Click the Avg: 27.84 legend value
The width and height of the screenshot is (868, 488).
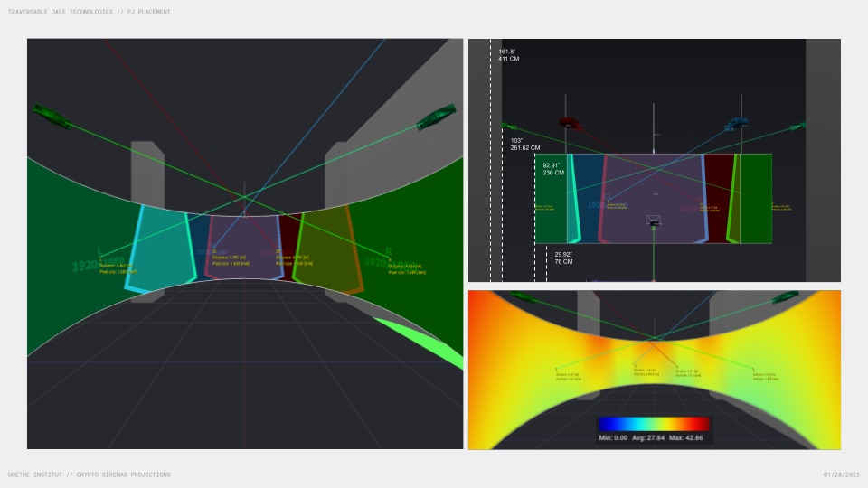648,437
